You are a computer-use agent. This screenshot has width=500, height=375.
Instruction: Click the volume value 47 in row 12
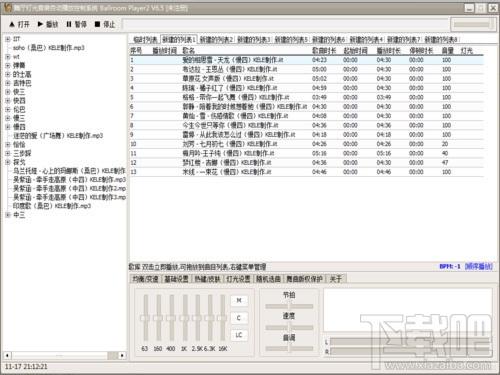pos(445,163)
